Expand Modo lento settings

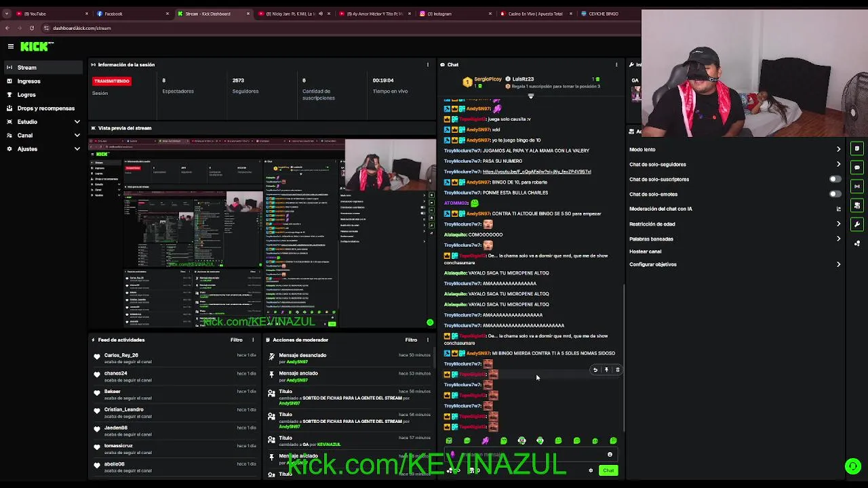click(x=838, y=149)
